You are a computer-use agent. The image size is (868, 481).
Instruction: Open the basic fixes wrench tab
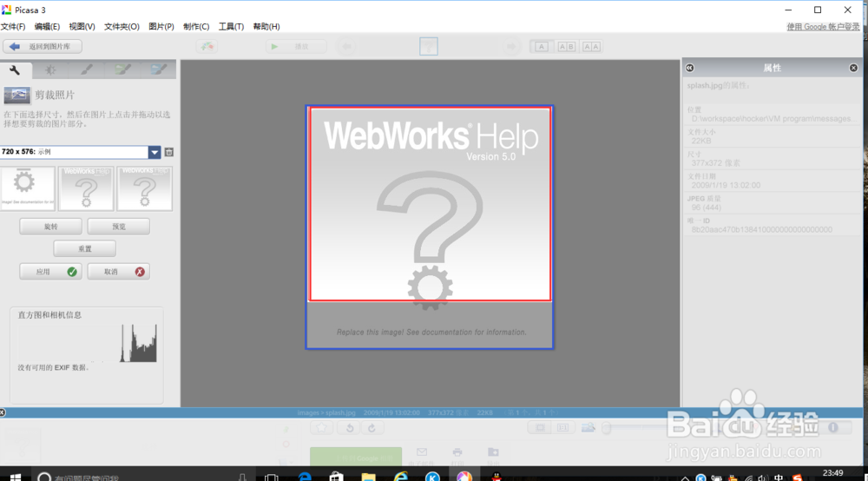pyautogui.click(x=15, y=69)
